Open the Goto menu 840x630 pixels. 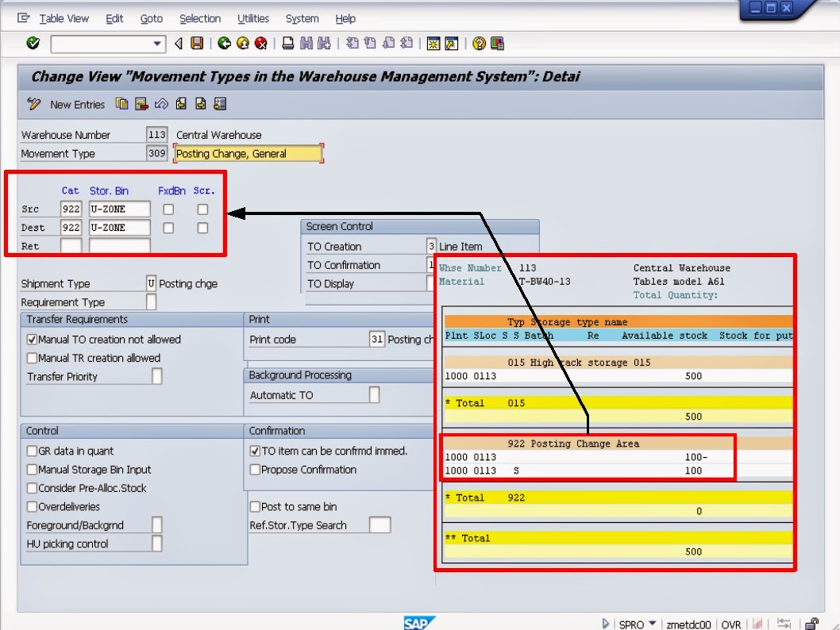pyautogui.click(x=151, y=18)
